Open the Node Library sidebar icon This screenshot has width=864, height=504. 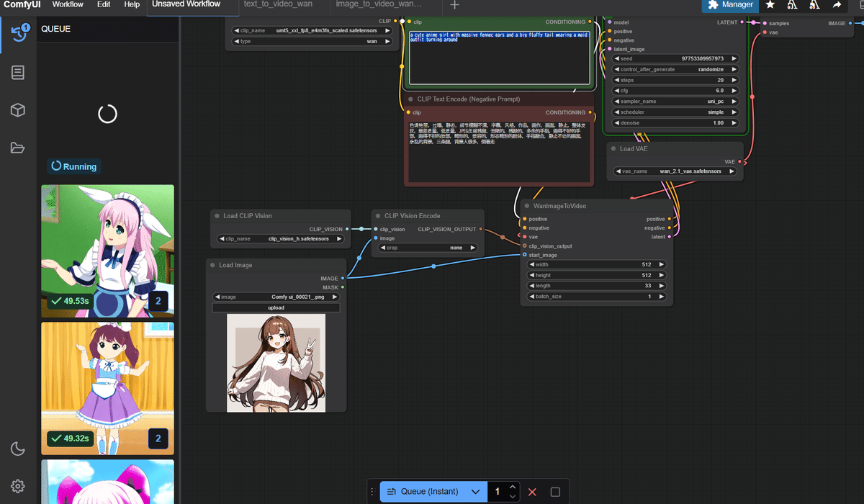18,73
